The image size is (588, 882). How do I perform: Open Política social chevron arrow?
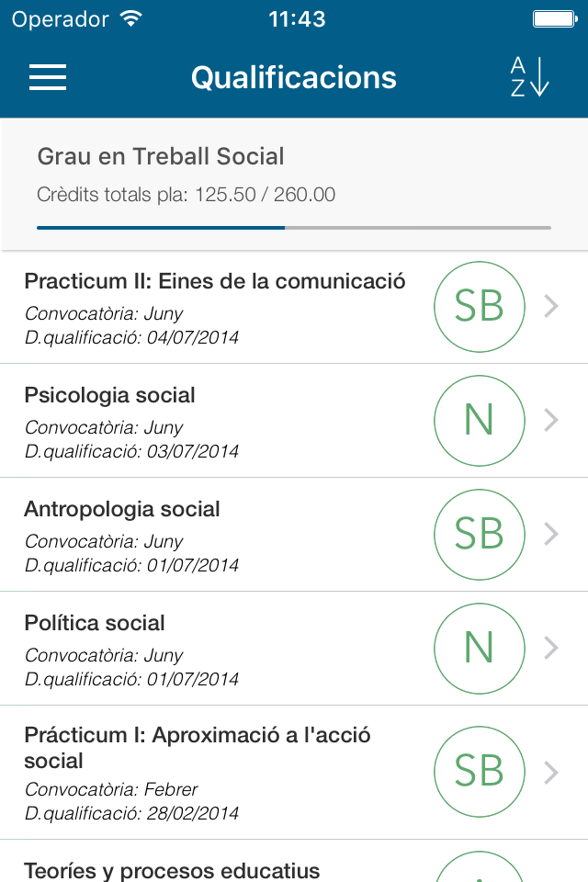551,648
